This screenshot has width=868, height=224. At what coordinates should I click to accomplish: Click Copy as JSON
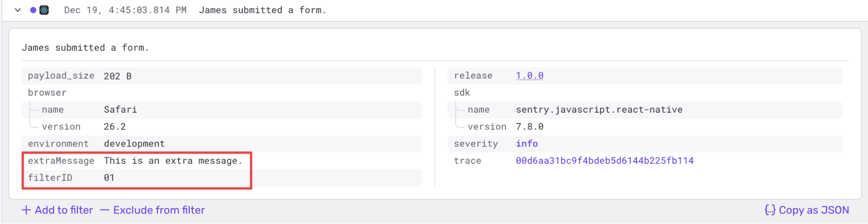[807, 210]
